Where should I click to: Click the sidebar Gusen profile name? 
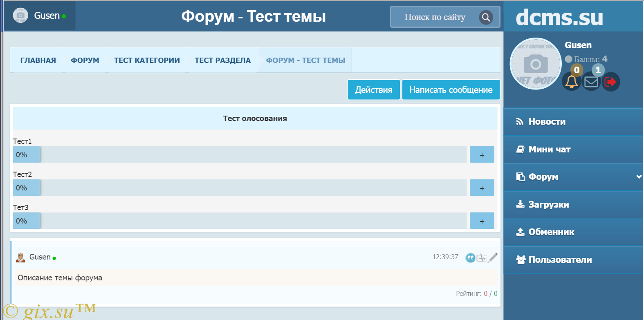pyautogui.click(x=578, y=45)
